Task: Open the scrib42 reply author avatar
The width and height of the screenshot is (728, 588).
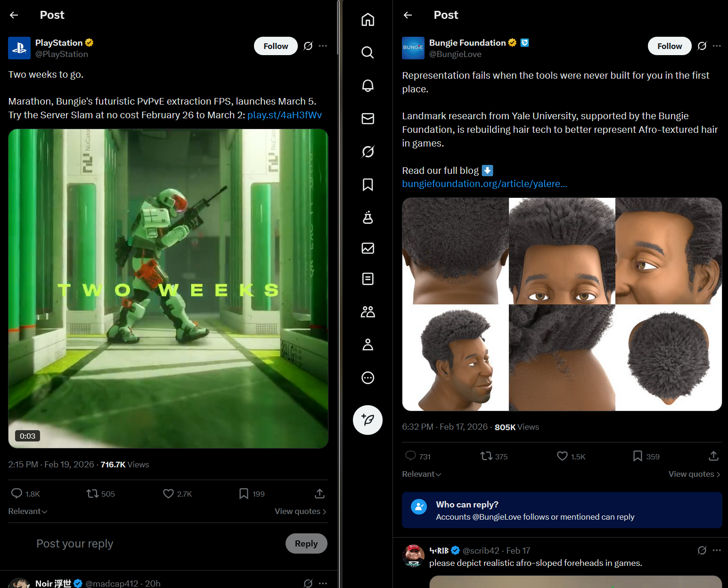Action: pos(413,556)
